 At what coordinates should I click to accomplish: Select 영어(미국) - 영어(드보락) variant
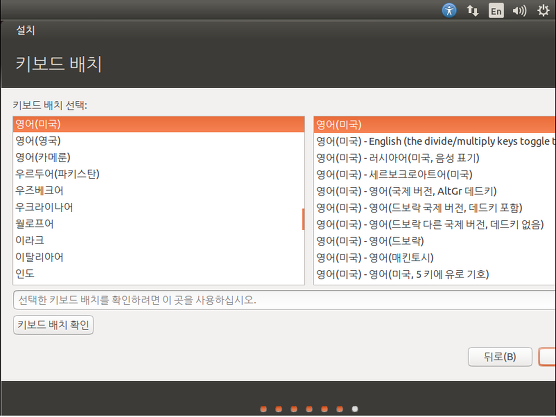[435, 241]
